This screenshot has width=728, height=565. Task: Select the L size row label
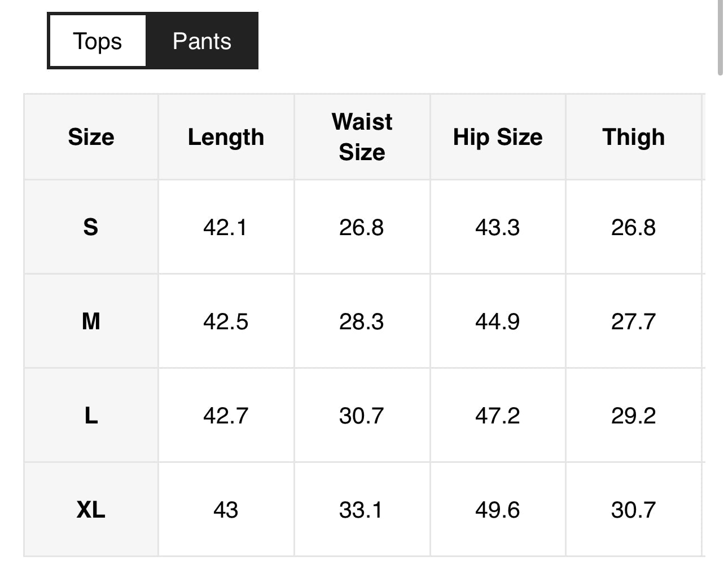pos(91,416)
